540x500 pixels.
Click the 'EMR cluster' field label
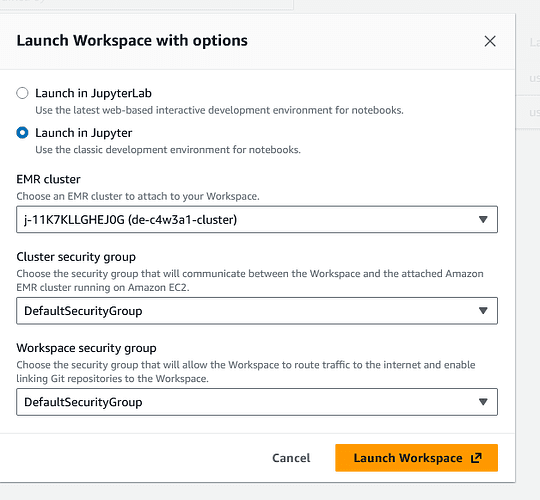48,179
